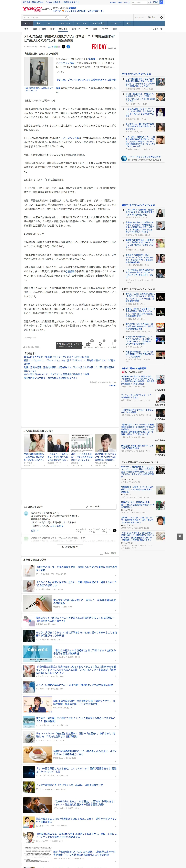Open comment count bubble showing 22
186x868 pixels.
pos(50,47)
